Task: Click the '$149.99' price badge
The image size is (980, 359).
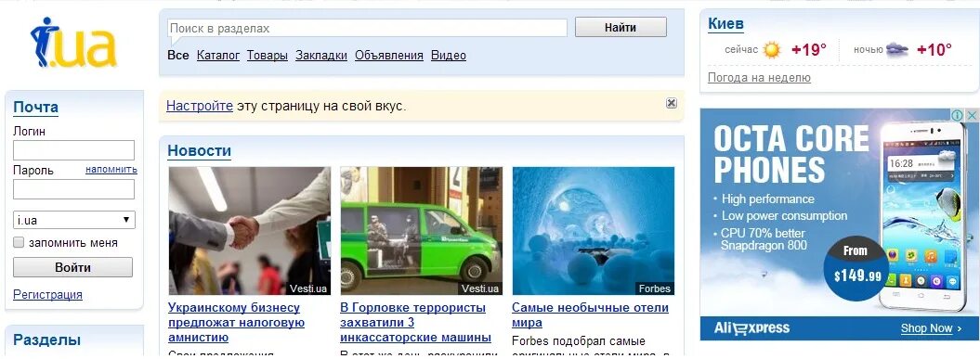Action: click(x=856, y=269)
